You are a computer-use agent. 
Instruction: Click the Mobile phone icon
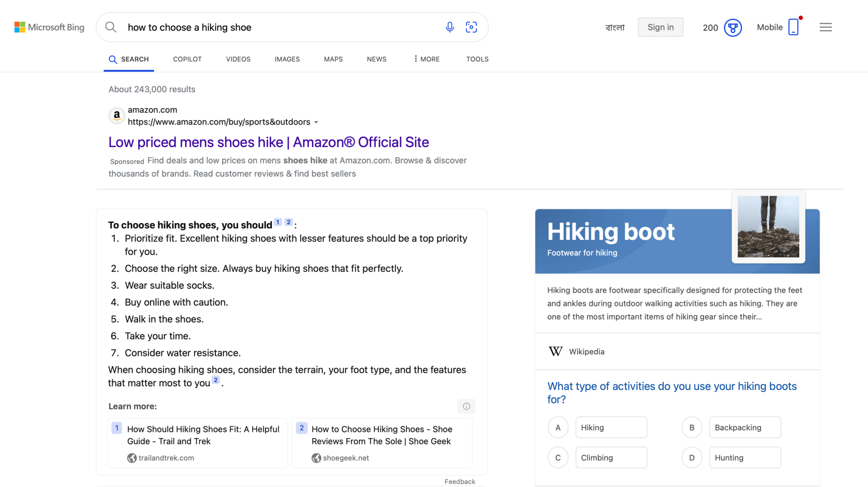tap(793, 26)
